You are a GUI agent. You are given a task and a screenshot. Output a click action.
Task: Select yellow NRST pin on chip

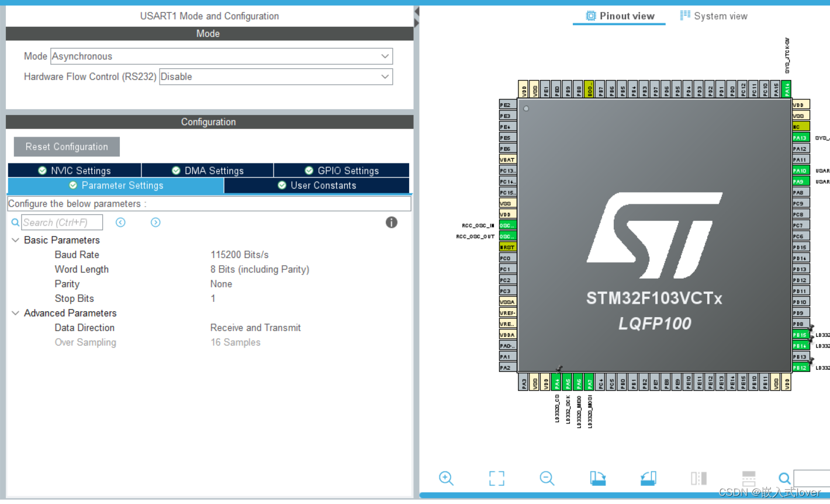(x=507, y=247)
